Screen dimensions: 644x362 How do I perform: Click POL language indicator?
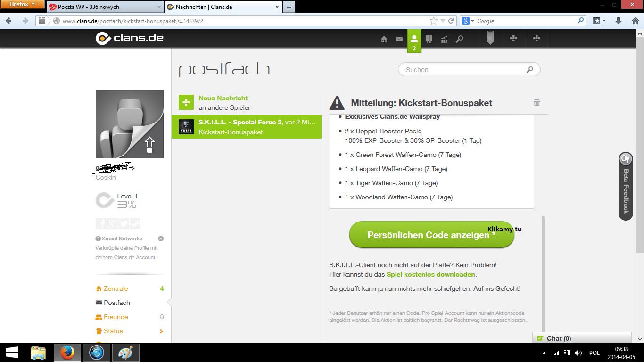[594, 353]
